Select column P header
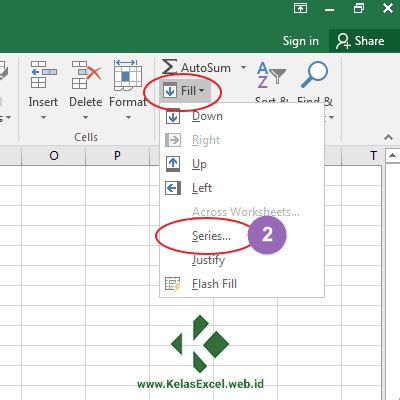 tap(117, 155)
